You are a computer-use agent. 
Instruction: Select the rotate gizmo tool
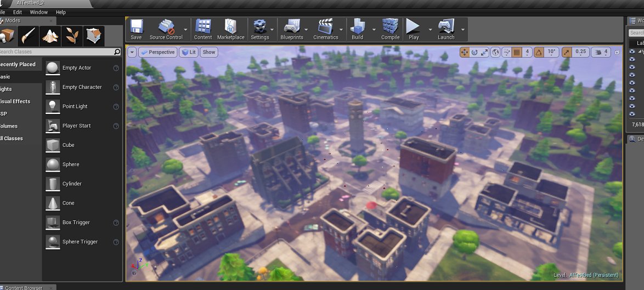[x=474, y=52]
